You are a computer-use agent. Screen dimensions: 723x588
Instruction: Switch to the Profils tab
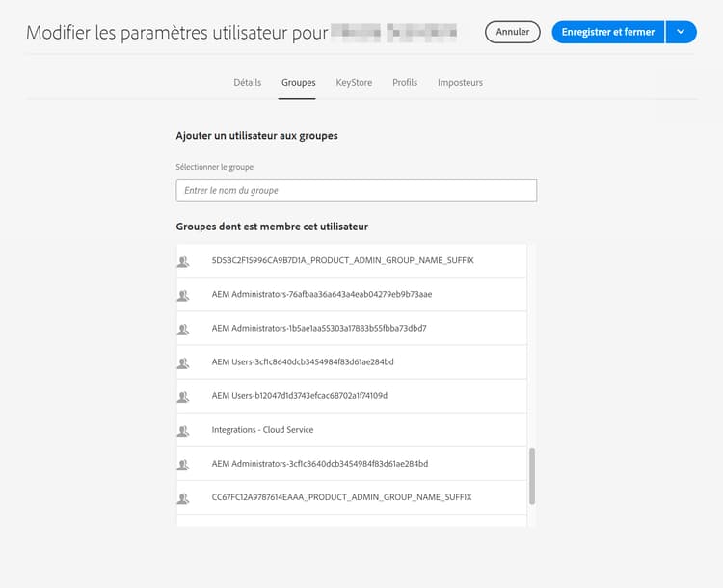tap(405, 83)
